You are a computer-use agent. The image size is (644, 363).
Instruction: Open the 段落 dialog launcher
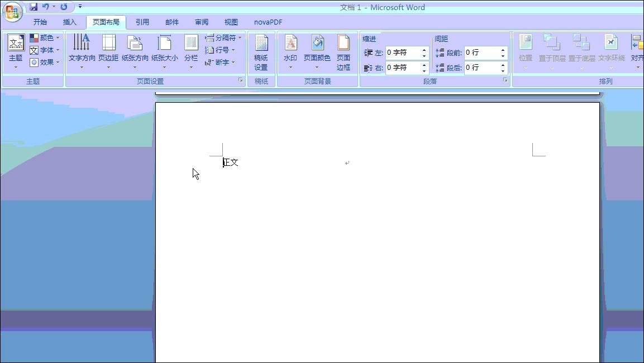tap(505, 80)
